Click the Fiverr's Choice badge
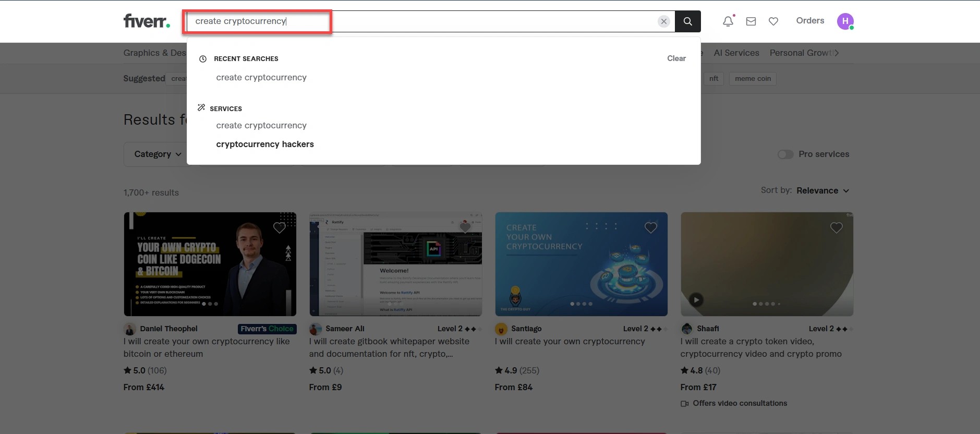980x434 pixels. click(x=267, y=329)
